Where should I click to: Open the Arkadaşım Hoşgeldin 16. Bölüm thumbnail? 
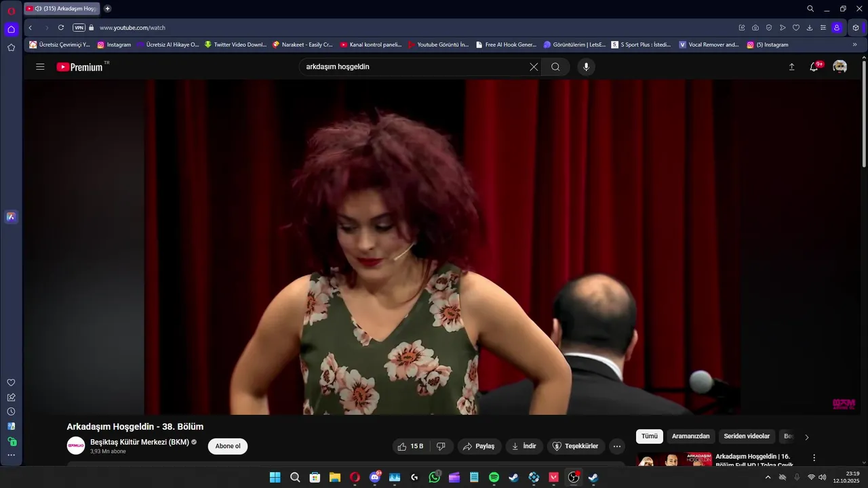point(675,460)
